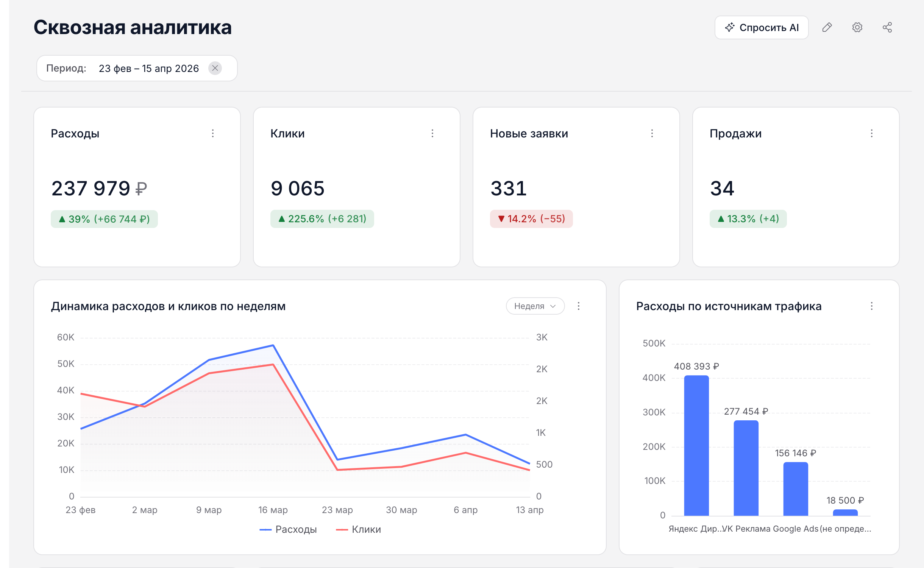This screenshot has width=924, height=568.
Task: Toggle the Клики legend series
Action: (359, 529)
